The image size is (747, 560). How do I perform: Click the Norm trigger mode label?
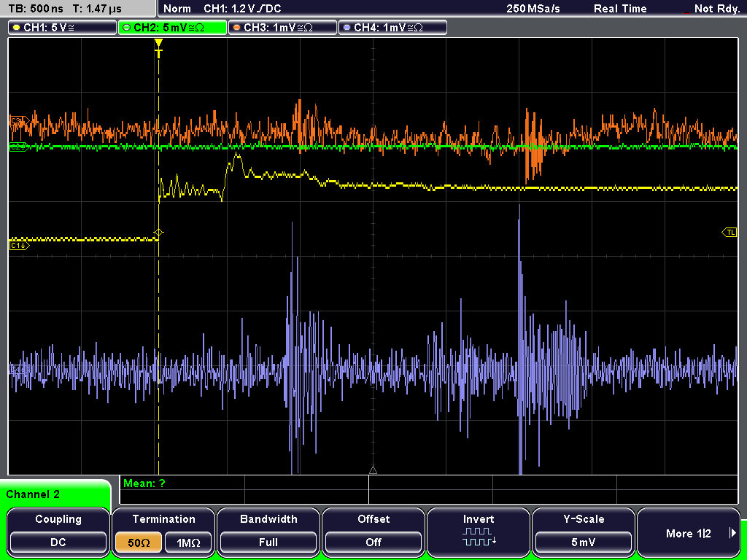click(x=177, y=9)
